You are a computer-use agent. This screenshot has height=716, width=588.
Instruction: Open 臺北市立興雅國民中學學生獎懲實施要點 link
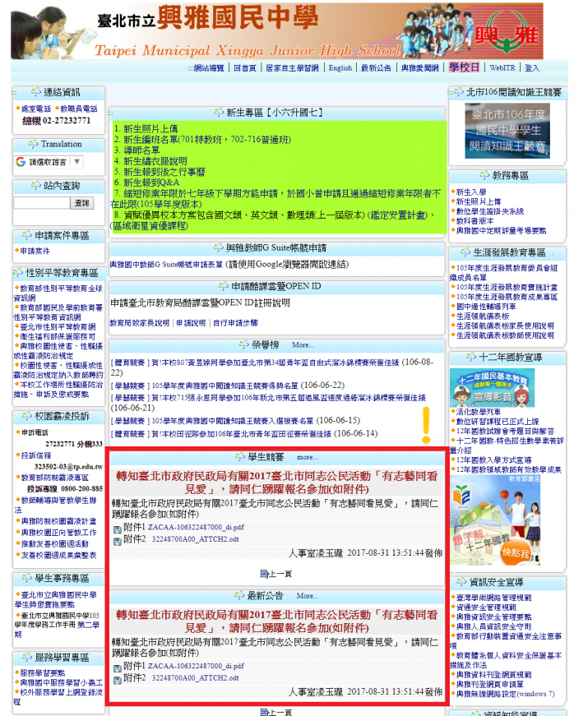tap(55, 599)
